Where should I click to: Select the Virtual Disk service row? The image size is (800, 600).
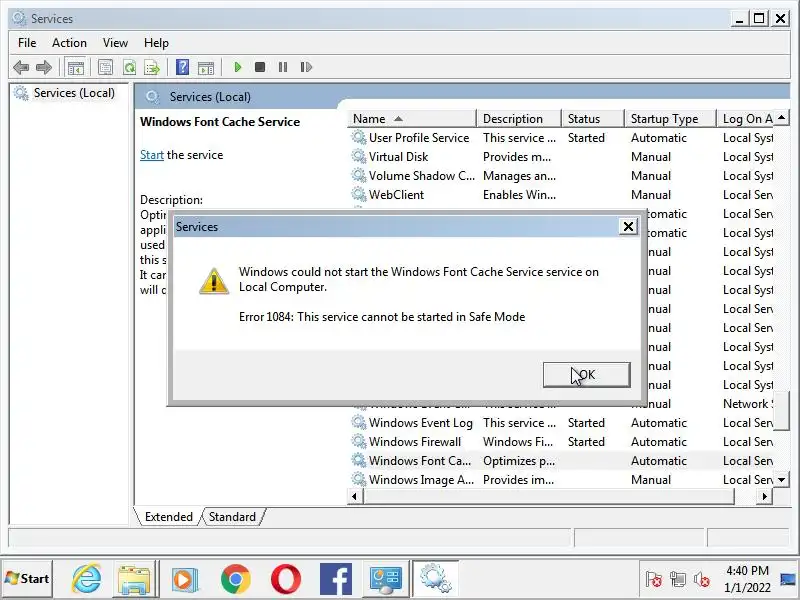click(561, 157)
